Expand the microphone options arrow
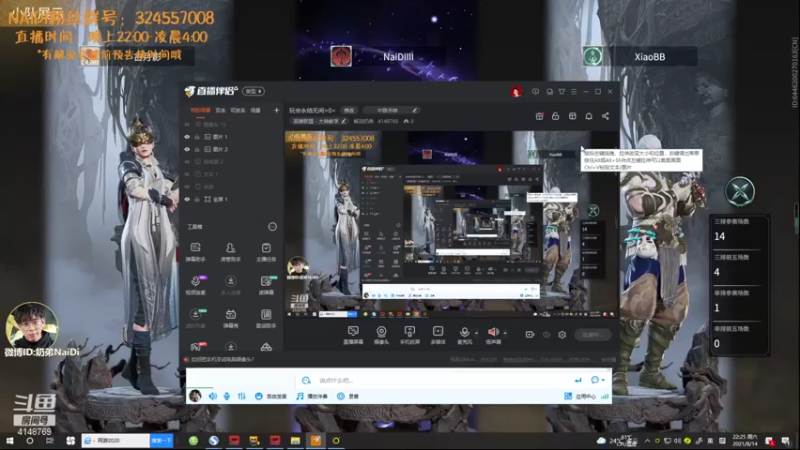 [x=477, y=333]
